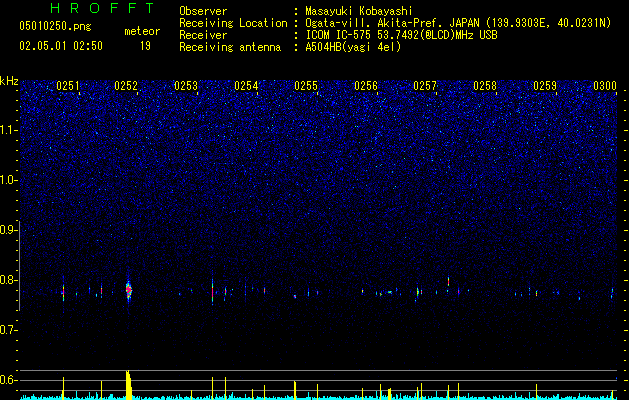The width and height of the screenshot is (629, 400).
Task: Click the meteor count value 19
Action: pos(145,46)
